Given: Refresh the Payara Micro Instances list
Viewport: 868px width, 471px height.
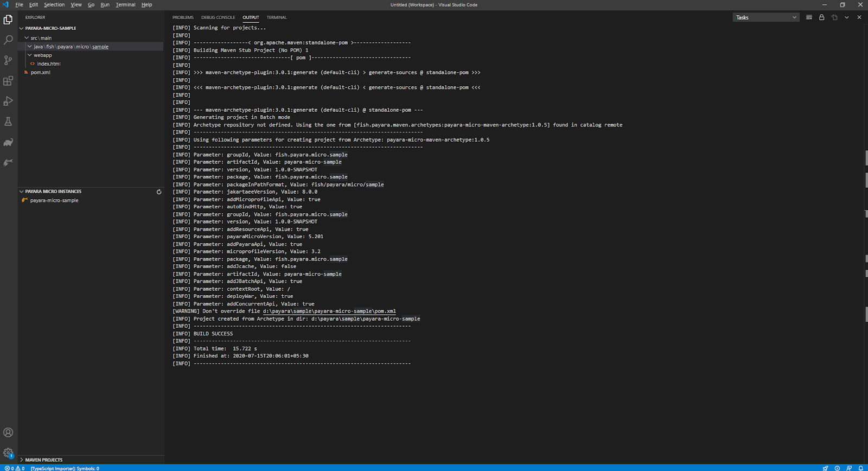Looking at the screenshot, I should coord(159,192).
